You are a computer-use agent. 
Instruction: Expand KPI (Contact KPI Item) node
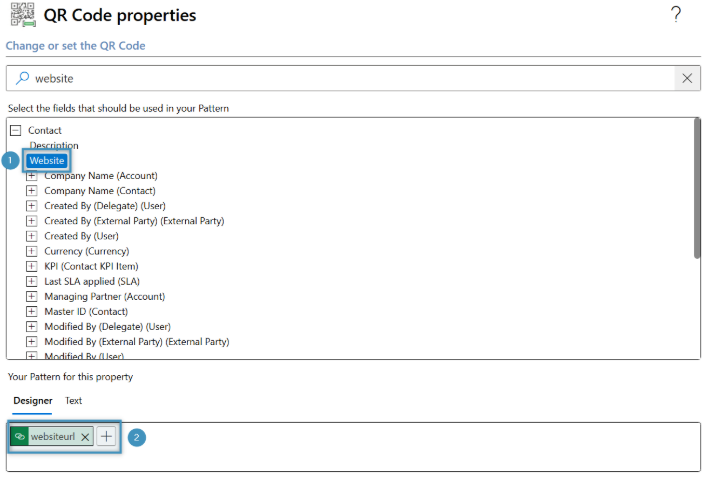32,266
